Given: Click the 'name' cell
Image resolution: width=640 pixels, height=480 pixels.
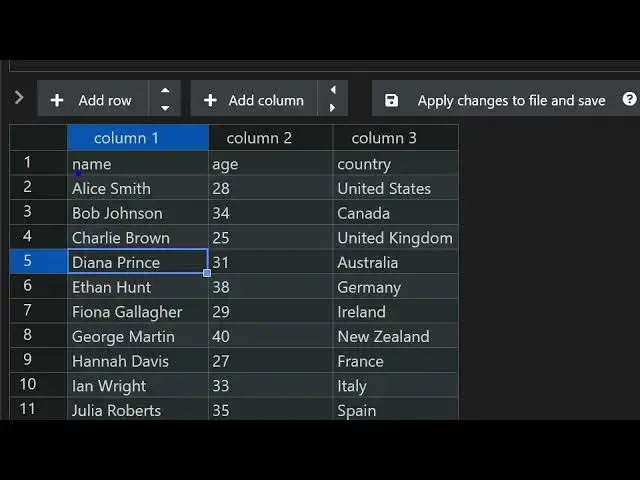Looking at the screenshot, I should [x=138, y=163].
